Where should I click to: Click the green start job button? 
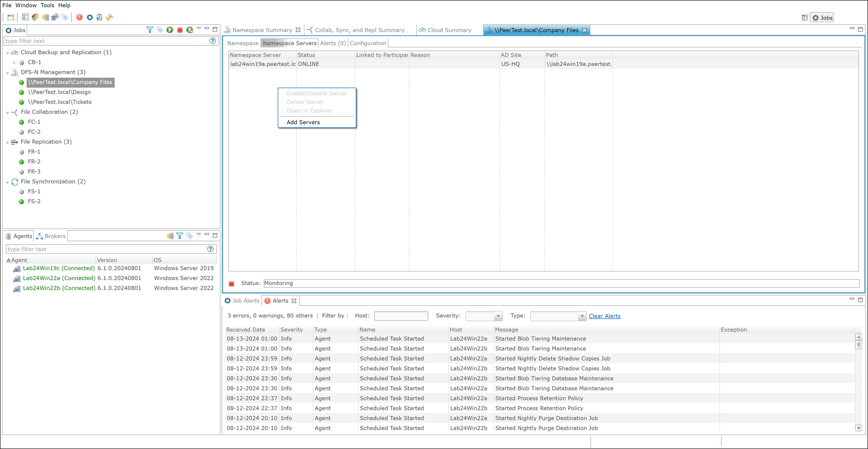(x=170, y=30)
